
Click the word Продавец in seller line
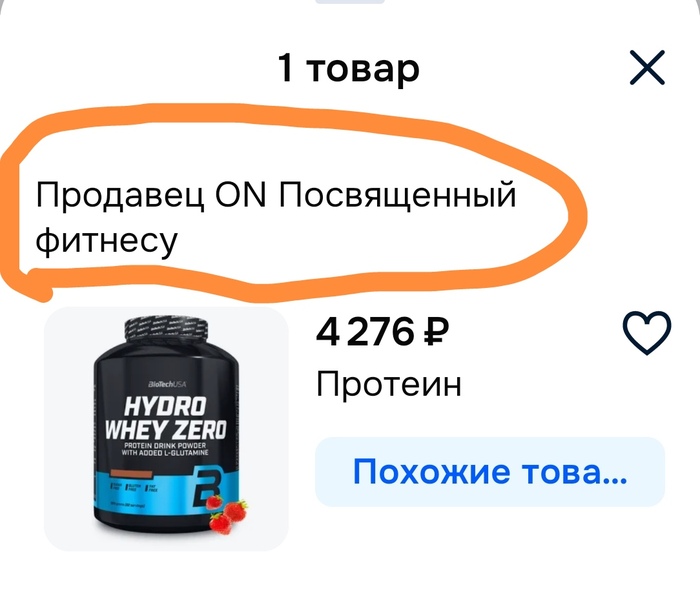point(120,196)
